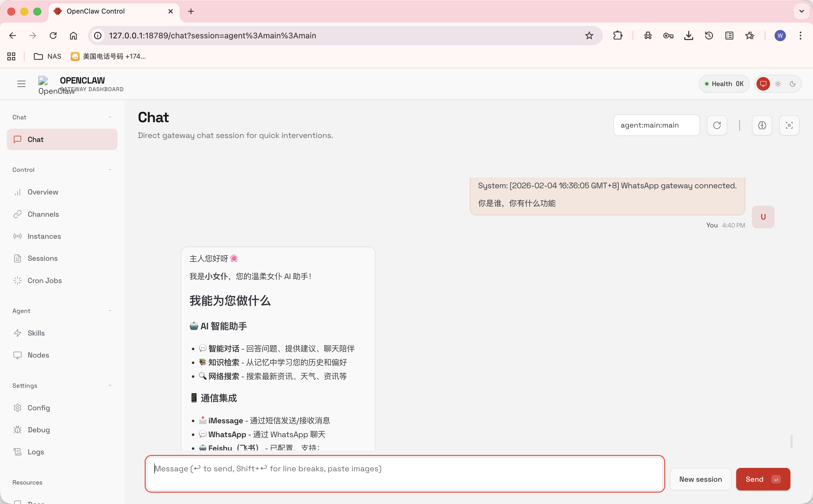This screenshot has height=504, width=813.
Task: Switch to dark theme with the moon icon
Action: pyautogui.click(x=793, y=84)
